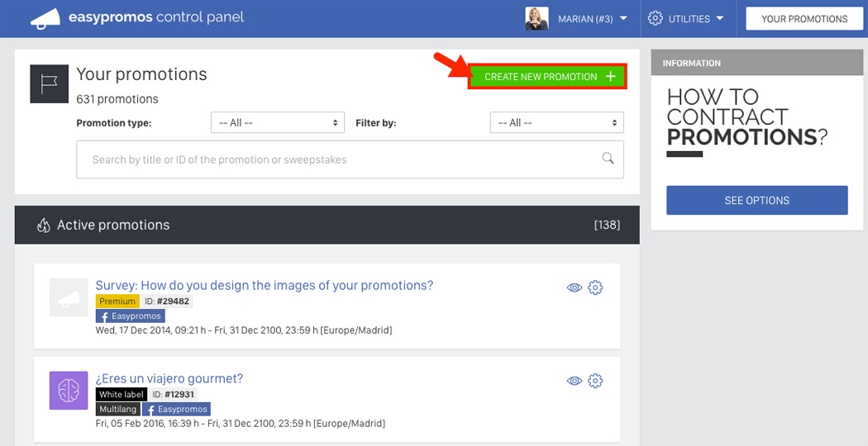
Task: Open settings gear for Survey promotion
Action: pyautogui.click(x=595, y=287)
